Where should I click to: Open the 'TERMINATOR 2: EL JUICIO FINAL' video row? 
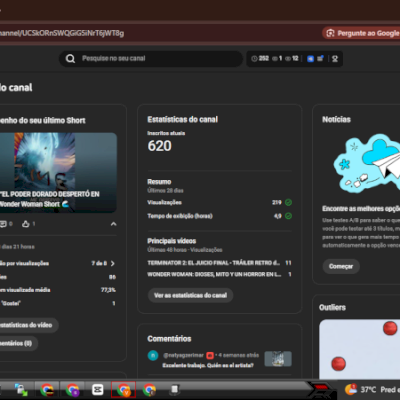pos(219,263)
